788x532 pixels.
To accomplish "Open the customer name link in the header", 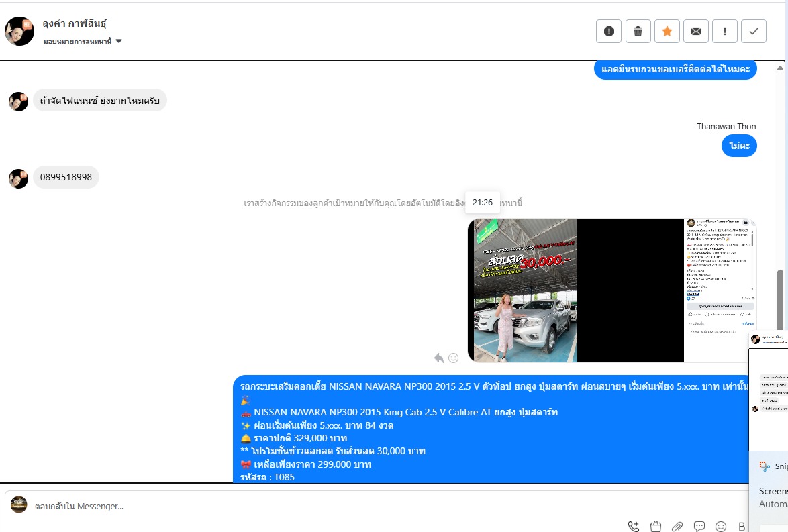I will point(75,23).
